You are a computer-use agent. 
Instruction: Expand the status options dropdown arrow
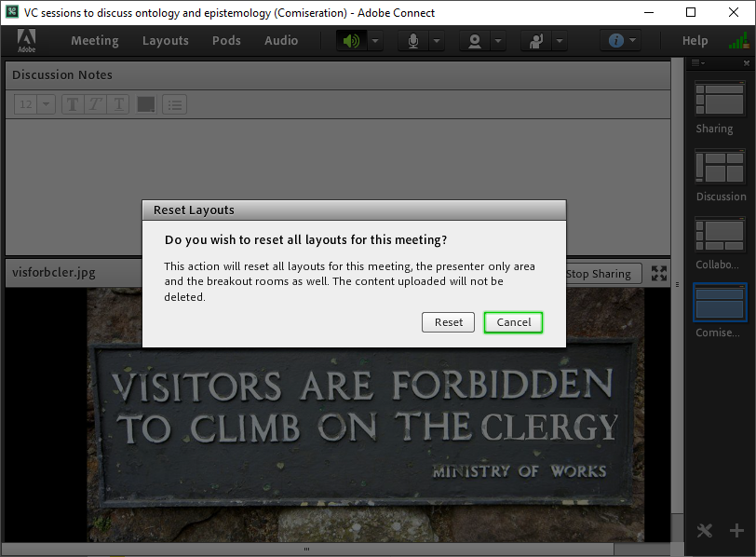coord(560,41)
